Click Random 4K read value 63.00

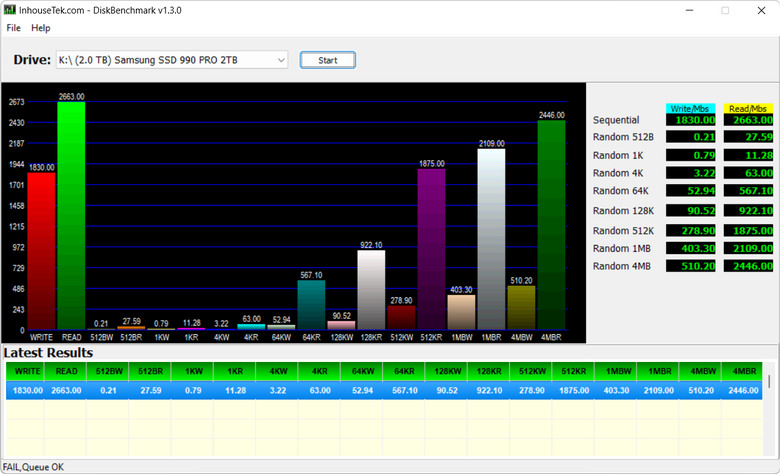(748, 173)
